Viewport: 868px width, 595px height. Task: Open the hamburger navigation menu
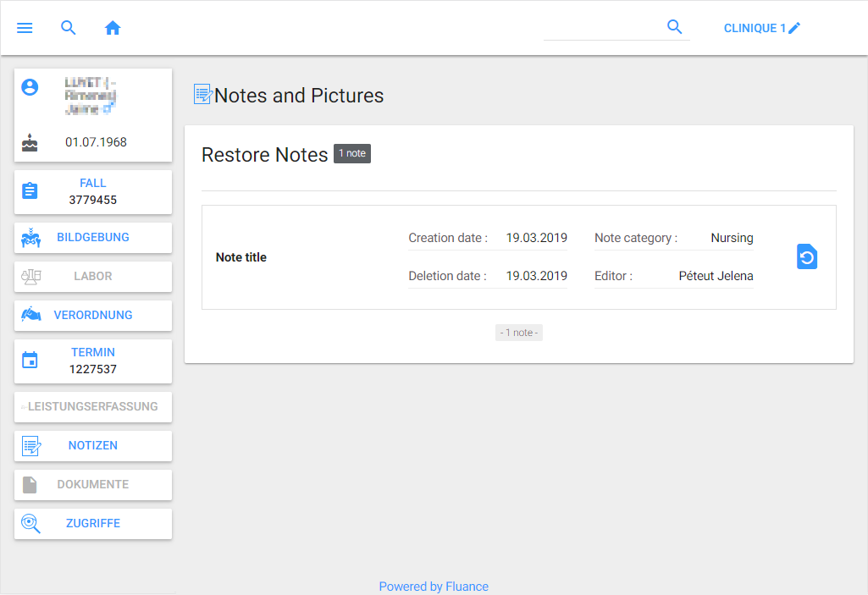click(x=25, y=28)
